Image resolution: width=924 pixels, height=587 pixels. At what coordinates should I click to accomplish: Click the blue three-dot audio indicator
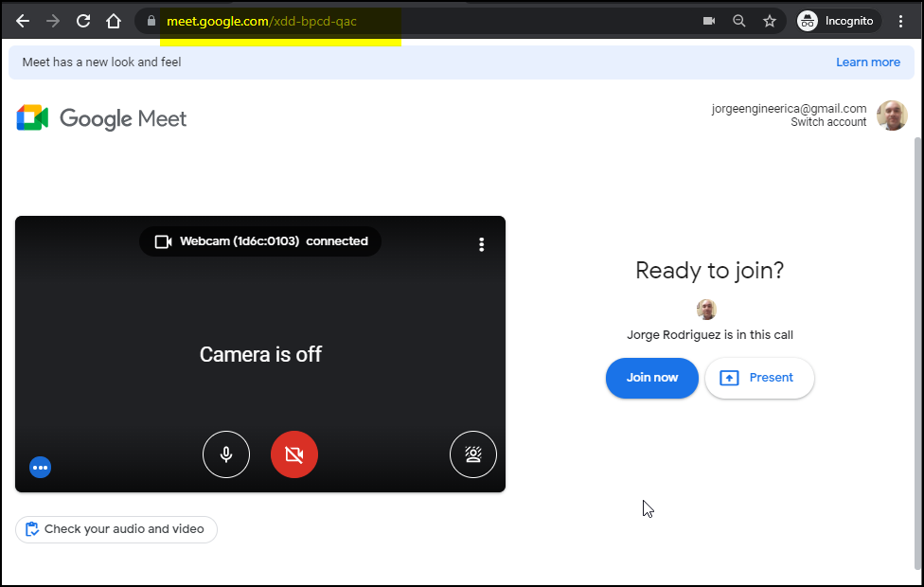[40, 468]
